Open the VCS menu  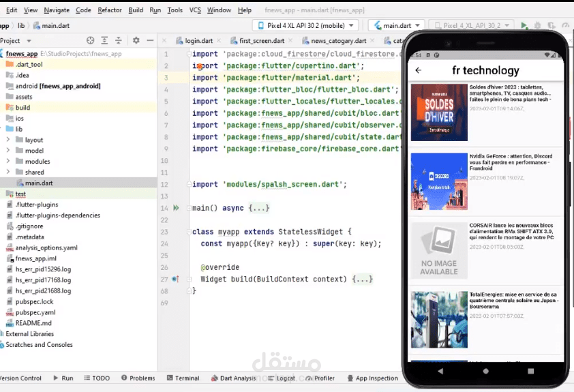pyautogui.click(x=195, y=10)
